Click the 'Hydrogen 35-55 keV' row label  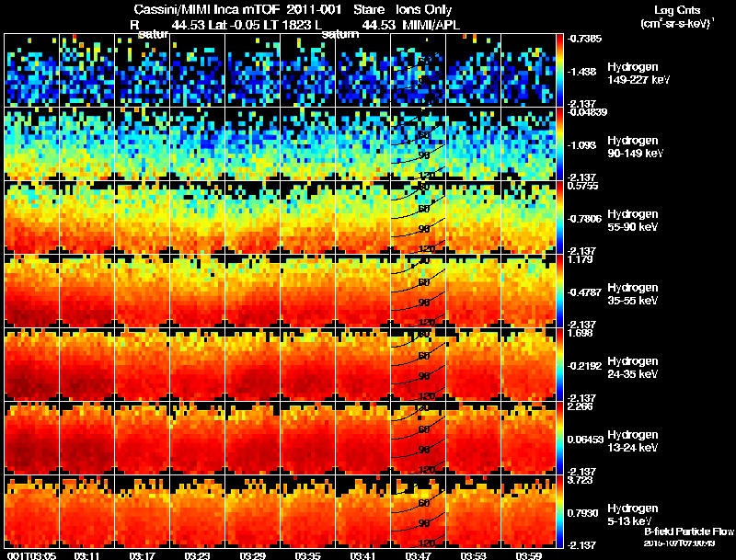point(632,294)
